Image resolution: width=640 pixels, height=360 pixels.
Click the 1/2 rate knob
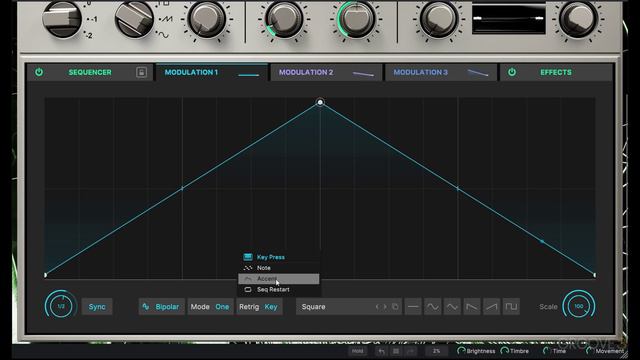pyautogui.click(x=61, y=306)
